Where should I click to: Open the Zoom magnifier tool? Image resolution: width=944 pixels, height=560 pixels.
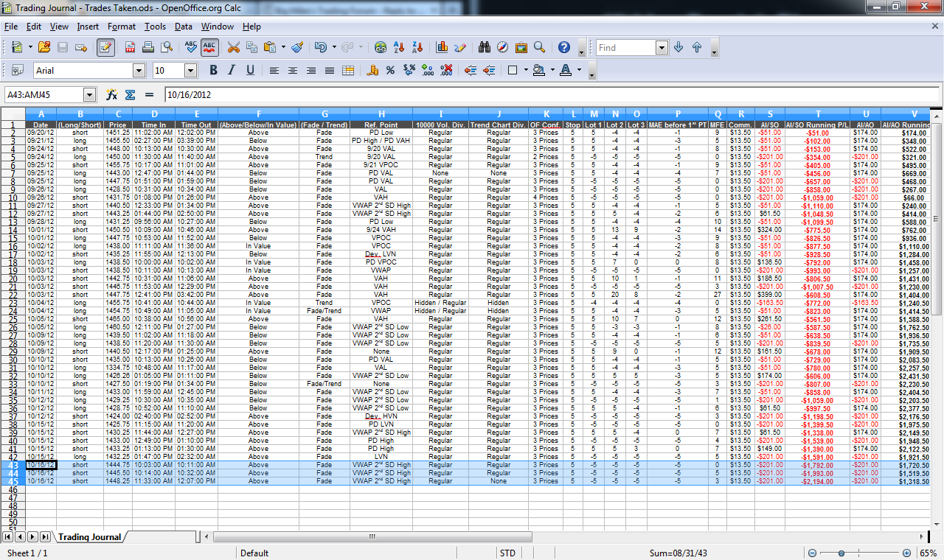tap(540, 48)
